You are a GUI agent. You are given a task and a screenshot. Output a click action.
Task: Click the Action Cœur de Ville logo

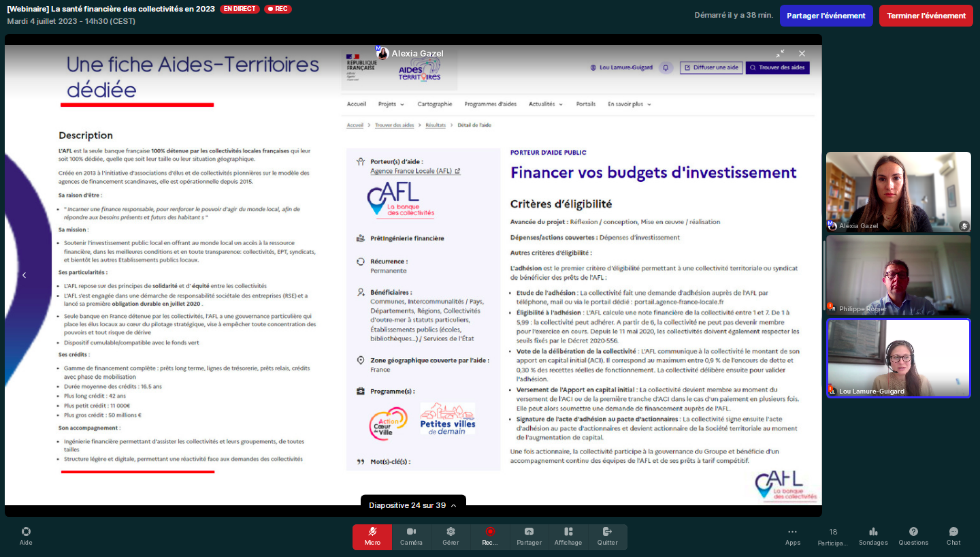[388, 423]
